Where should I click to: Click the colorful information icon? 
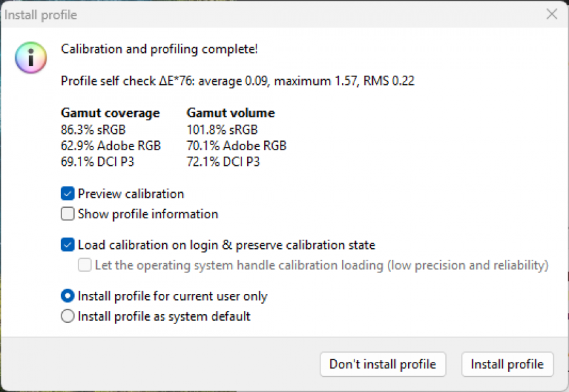tap(31, 58)
